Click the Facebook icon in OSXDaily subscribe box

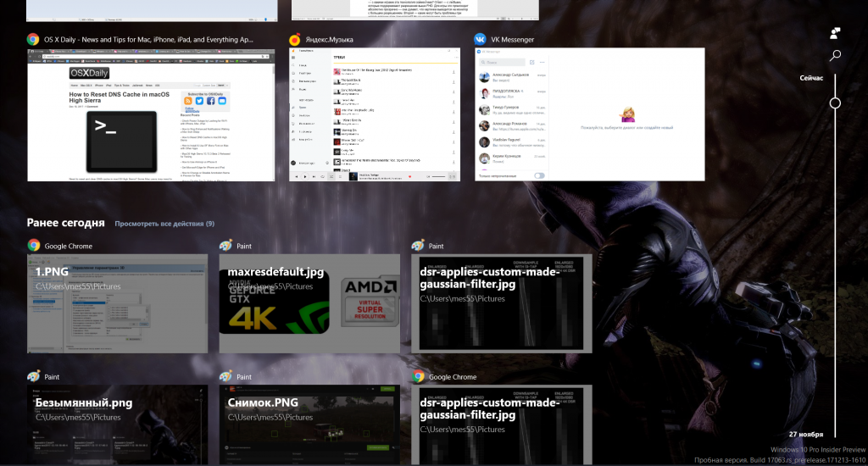pos(210,101)
